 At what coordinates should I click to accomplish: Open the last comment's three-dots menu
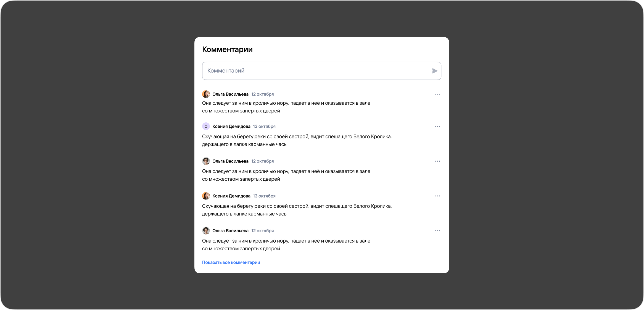click(437, 231)
